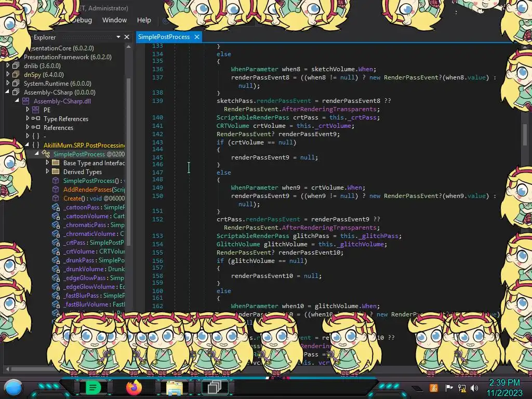
Task: Open the Debug menu
Action: (x=83, y=20)
